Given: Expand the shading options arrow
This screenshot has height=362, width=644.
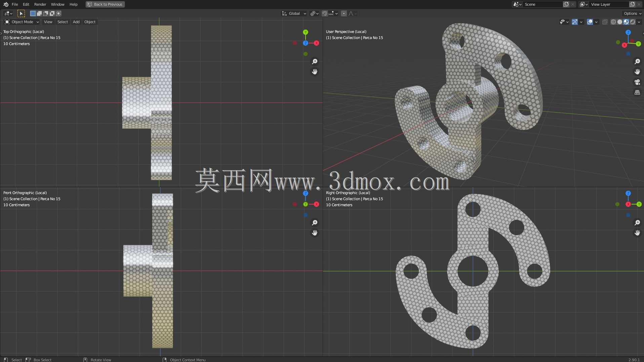Looking at the screenshot, I should pyautogui.click(x=639, y=22).
